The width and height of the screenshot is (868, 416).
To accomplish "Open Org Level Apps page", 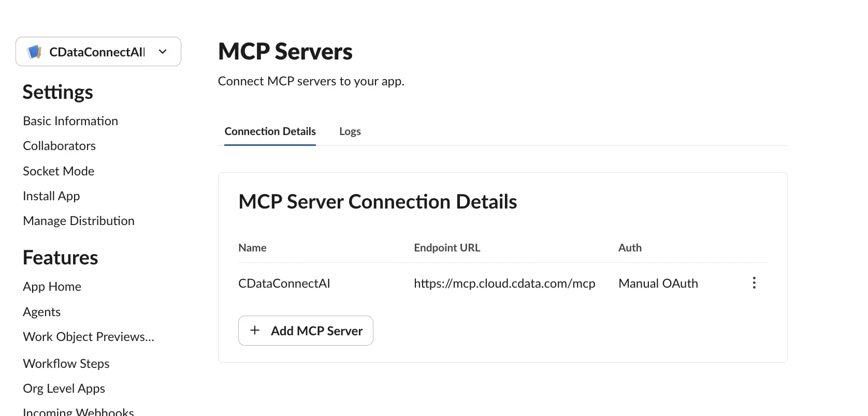I will coord(64,389).
